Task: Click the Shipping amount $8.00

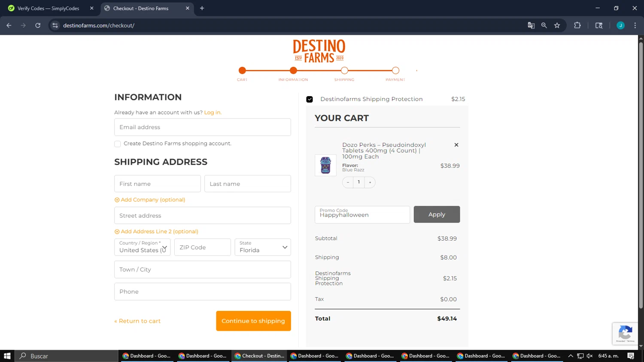Action: point(448,257)
